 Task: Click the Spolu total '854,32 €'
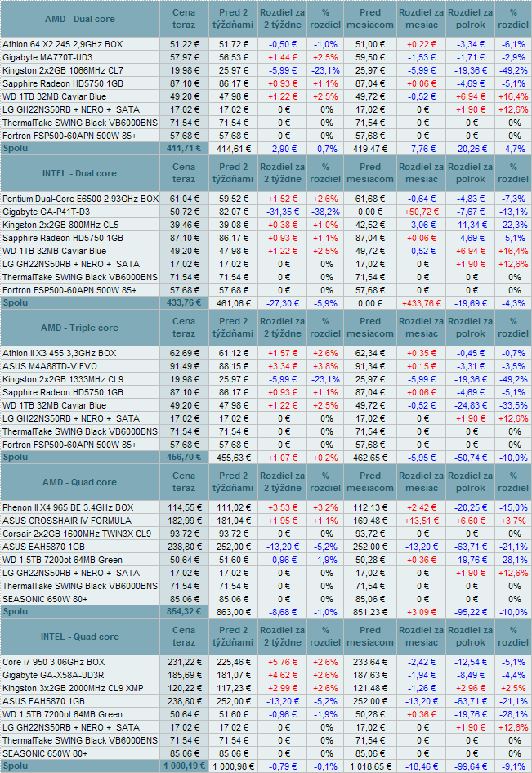coord(184,611)
